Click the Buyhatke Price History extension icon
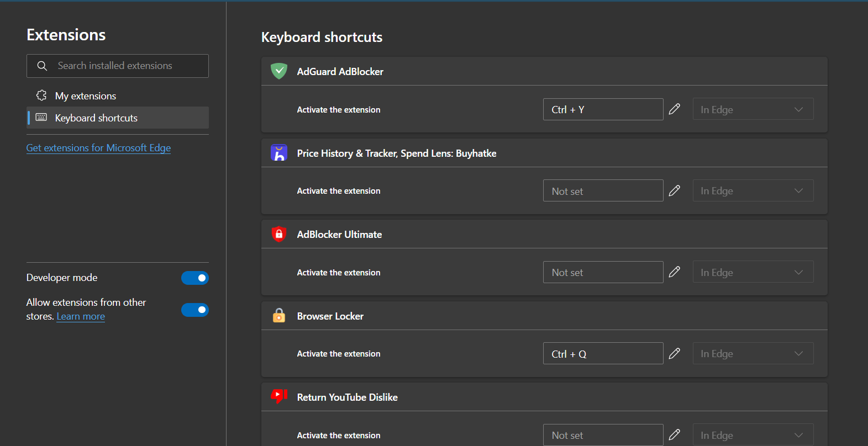The image size is (868, 446). click(x=279, y=153)
